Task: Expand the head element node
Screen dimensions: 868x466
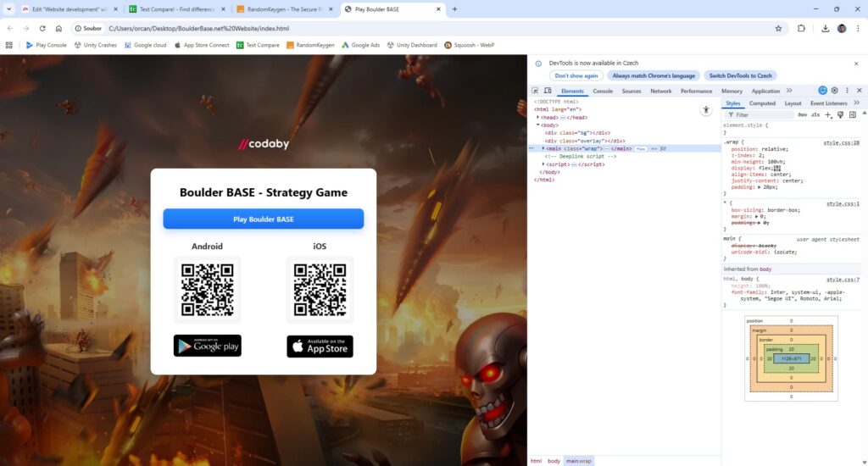Action: pyautogui.click(x=537, y=117)
